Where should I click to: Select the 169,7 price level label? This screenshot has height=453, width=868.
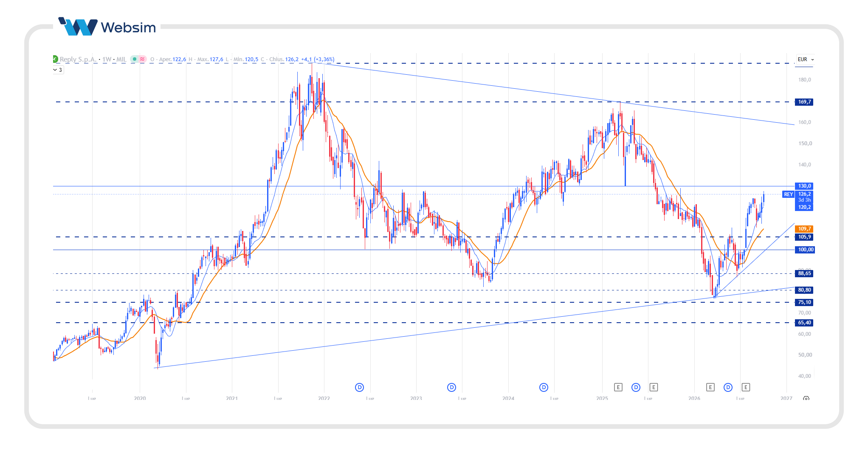[x=804, y=102]
